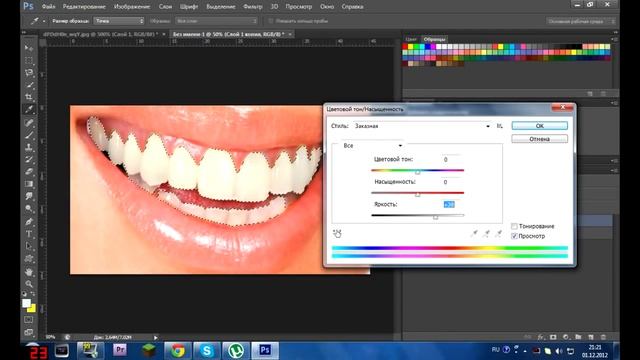Toggle the sampling ring checkbox in options bar
640x360 pixels.
coord(270,21)
